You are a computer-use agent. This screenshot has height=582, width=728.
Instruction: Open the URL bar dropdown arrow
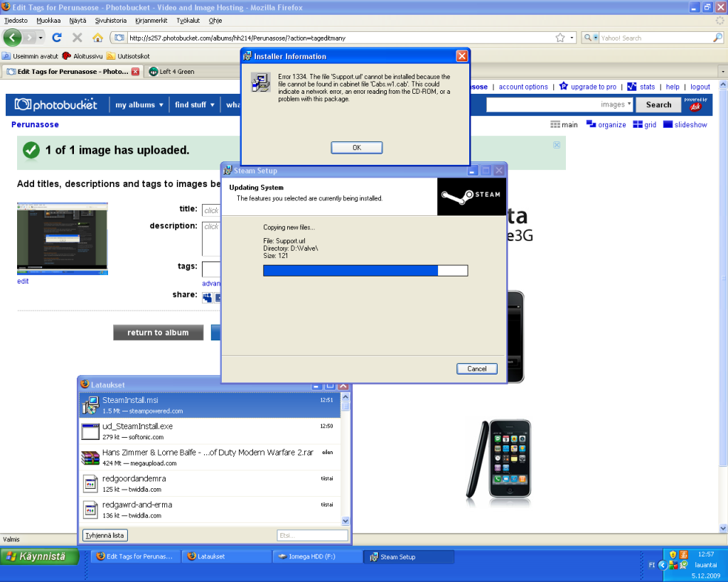tap(572, 38)
